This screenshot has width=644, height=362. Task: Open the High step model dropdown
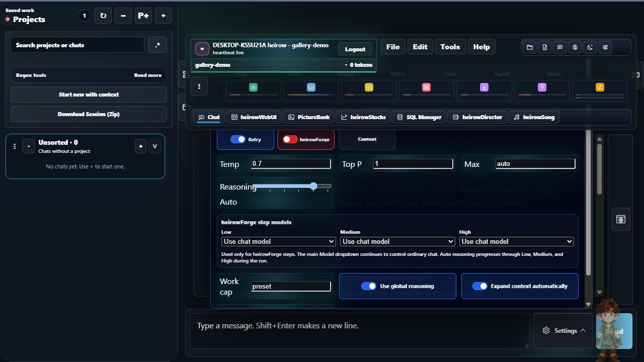(517, 241)
